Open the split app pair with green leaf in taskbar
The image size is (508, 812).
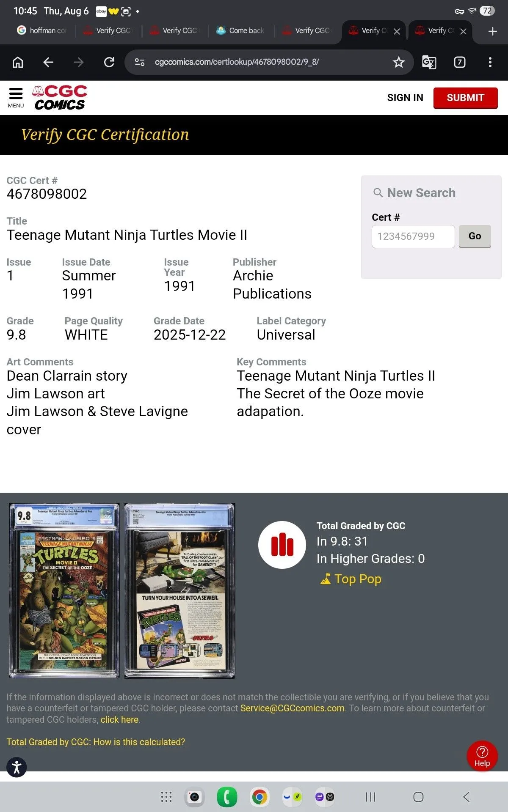(292, 797)
